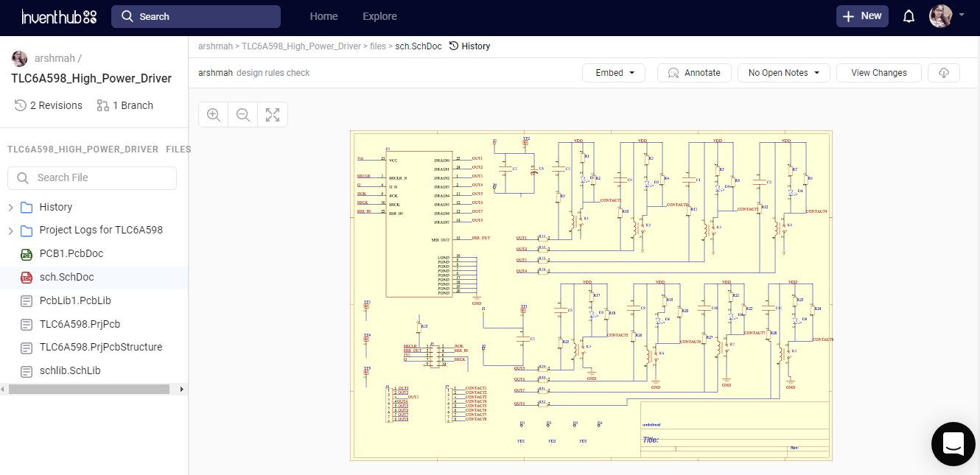Open the dropdown arrow next to avatar
980x475 pixels.
tap(962, 15)
